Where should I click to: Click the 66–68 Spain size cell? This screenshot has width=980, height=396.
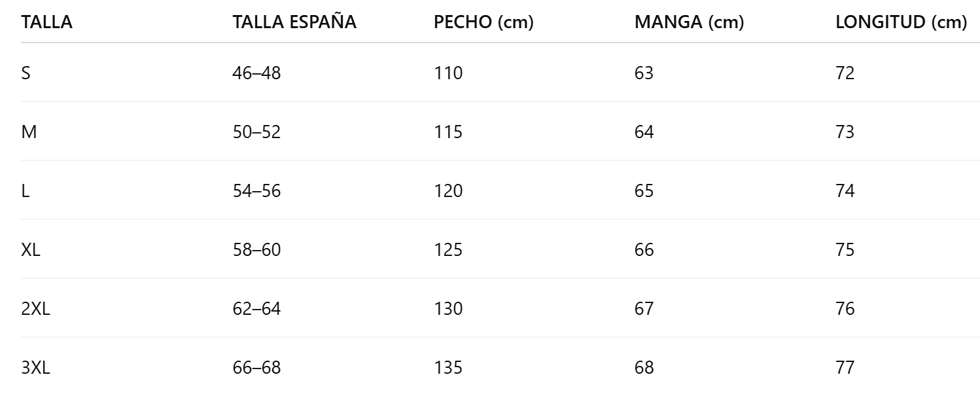point(256,367)
